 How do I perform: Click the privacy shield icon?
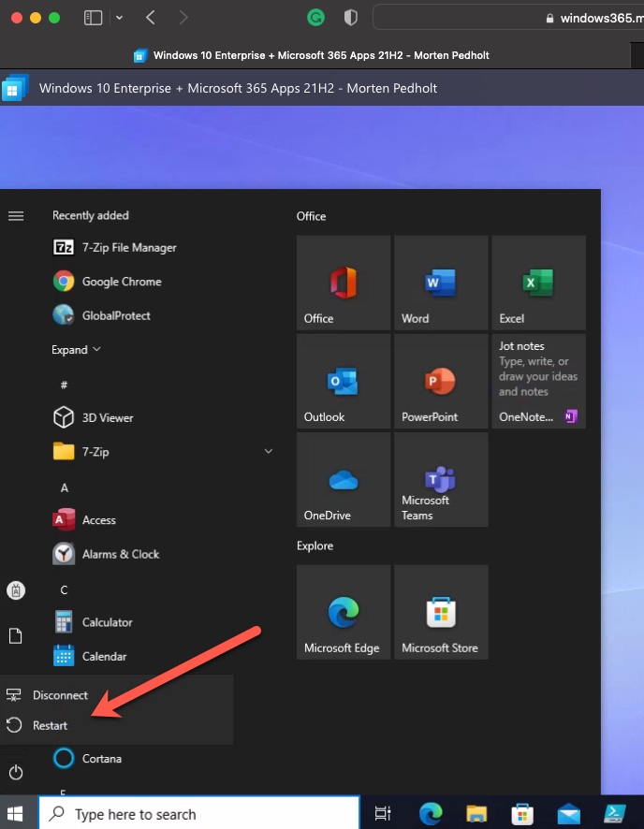click(x=351, y=18)
